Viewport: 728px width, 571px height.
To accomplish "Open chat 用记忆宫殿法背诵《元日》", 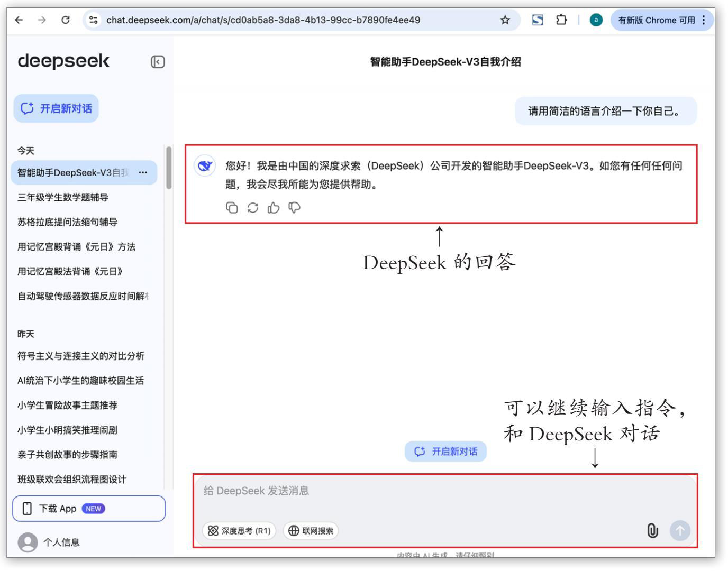I will pyautogui.click(x=70, y=271).
